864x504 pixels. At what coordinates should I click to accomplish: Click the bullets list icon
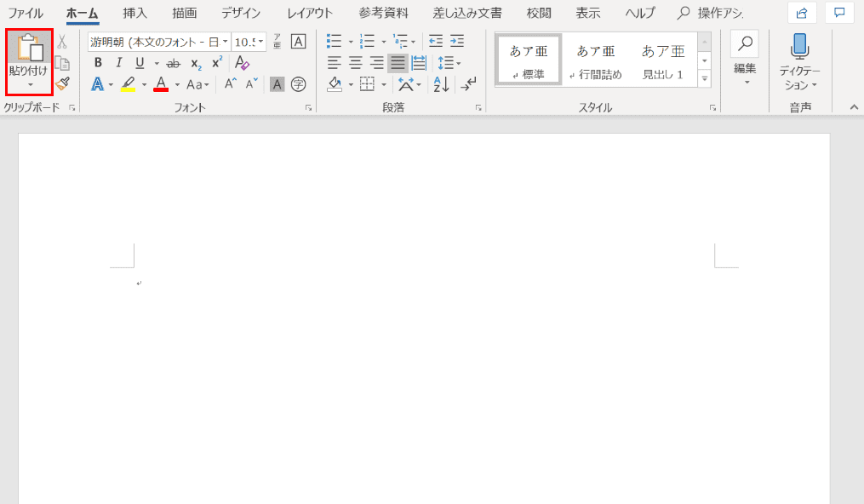click(334, 42)
